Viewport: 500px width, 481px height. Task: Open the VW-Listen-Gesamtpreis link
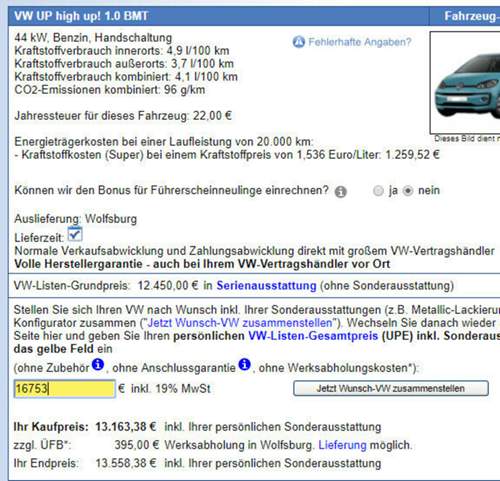pos(313,336)
